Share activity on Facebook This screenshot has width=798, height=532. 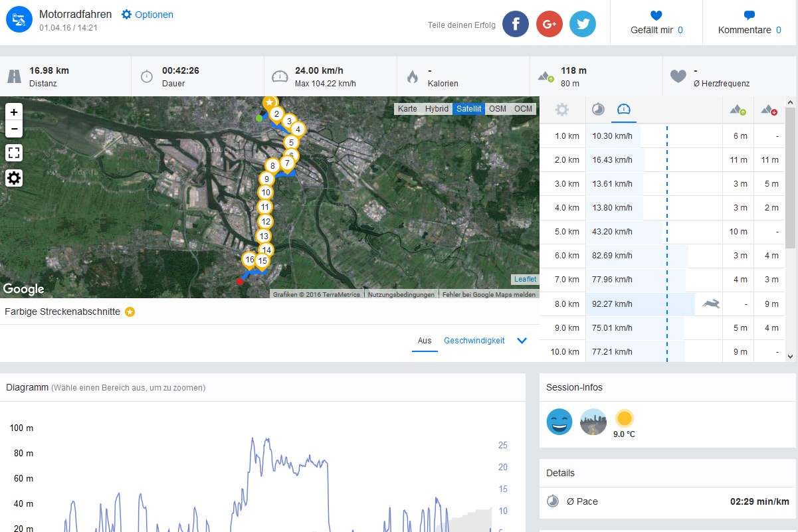516,24
